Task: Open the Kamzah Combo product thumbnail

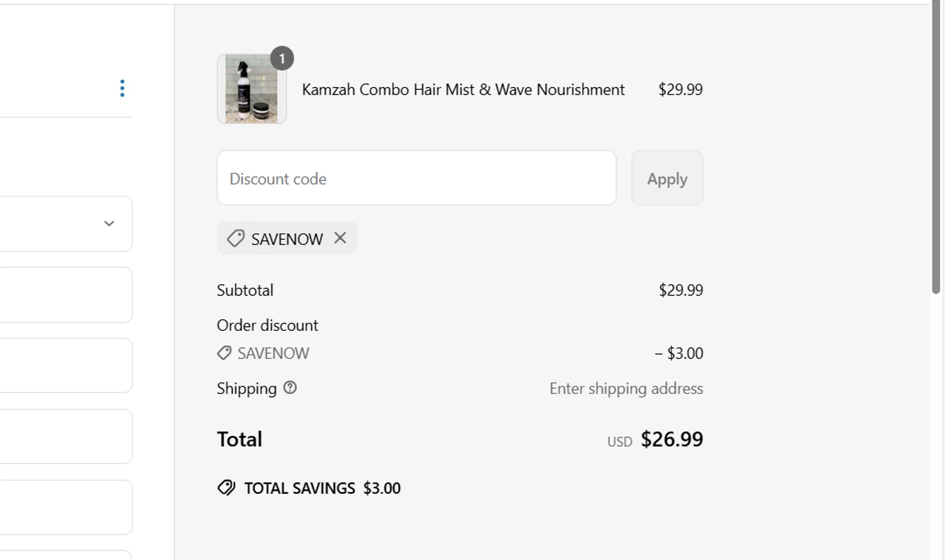Action: pyautogui.click(x=251, y=89)
